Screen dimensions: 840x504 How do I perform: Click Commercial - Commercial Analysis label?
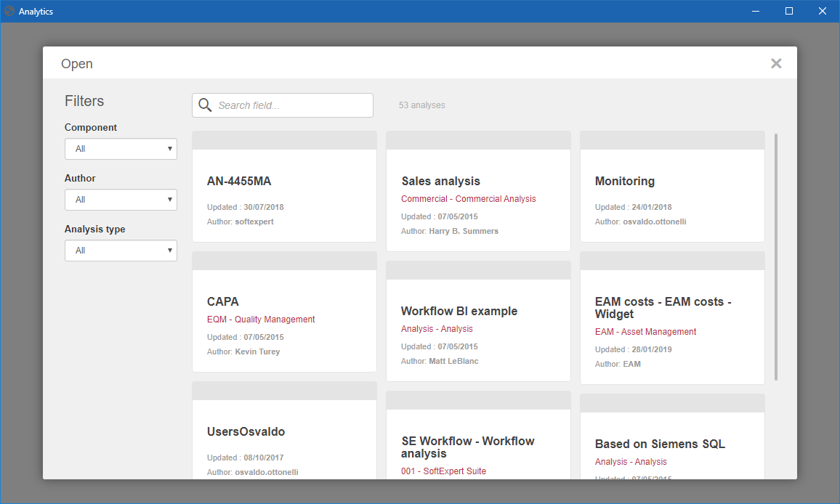468,199
